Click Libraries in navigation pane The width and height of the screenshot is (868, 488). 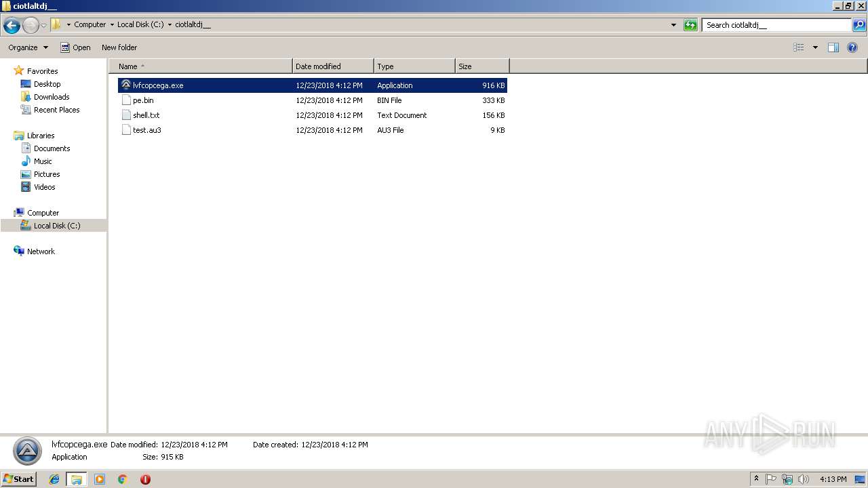41,136
